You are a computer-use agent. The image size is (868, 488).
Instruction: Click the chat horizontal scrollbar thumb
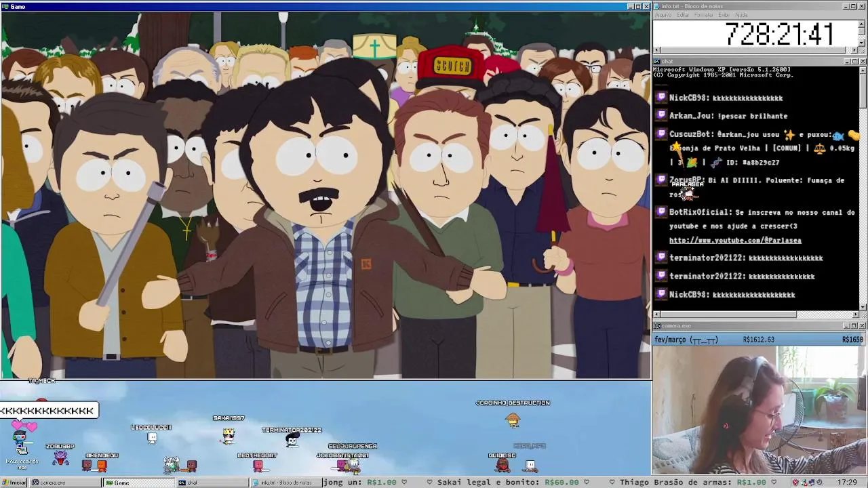point(728,314)
